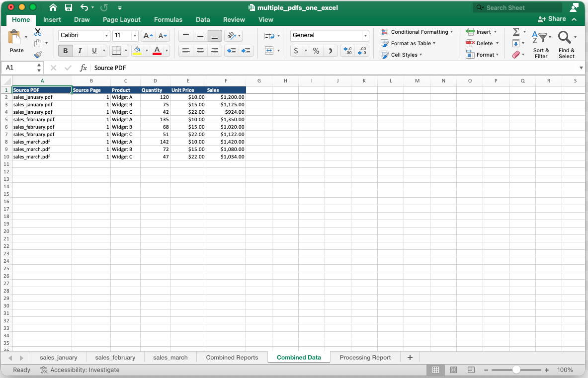Open the Insert cells dropdown
Viewport: 588px width, 378px height.
(x=495, y=32)
